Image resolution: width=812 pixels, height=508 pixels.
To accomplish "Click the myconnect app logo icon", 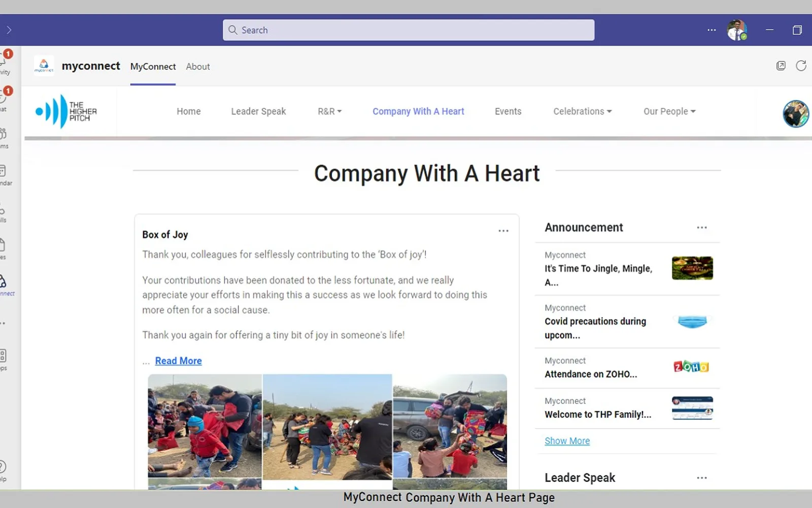I will pyautogui.click(x=44, y=66).
